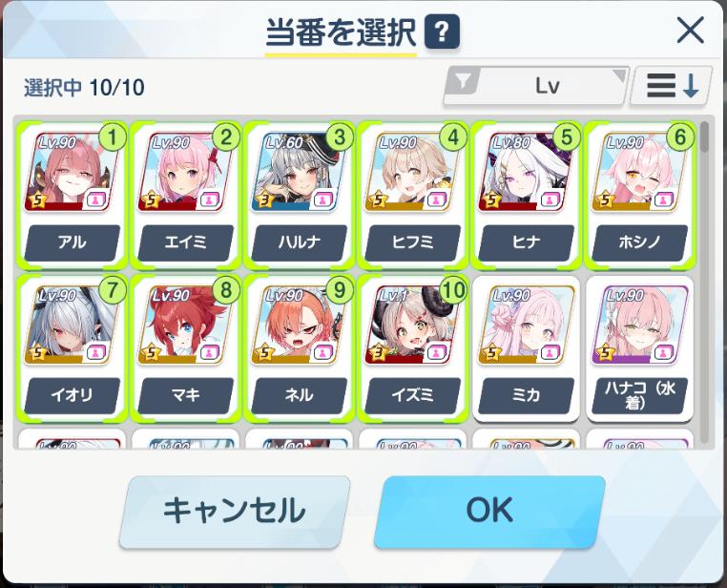727x588 pixels.
Task: Close the 当番を選択 dialog
Action: (691, 31)
